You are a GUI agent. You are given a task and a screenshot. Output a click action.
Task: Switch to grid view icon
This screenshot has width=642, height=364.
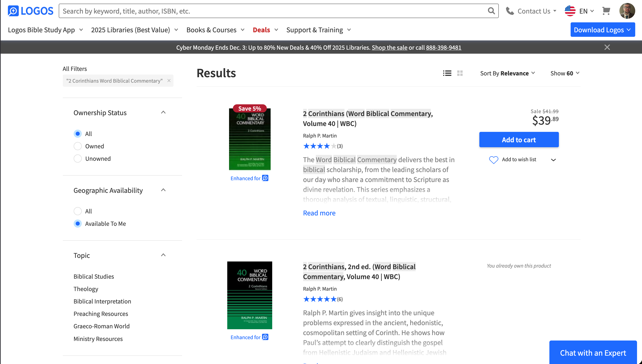pos(460,73)
